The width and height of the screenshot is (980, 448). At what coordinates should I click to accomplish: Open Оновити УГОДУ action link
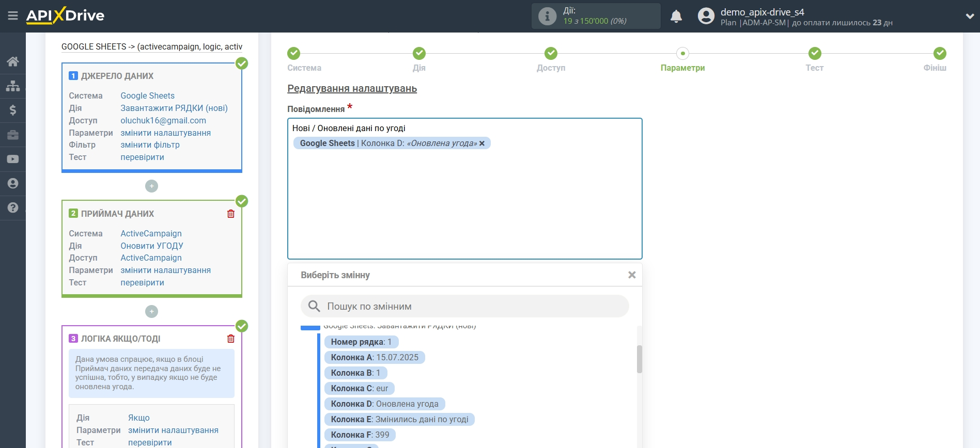click(152, 246)
